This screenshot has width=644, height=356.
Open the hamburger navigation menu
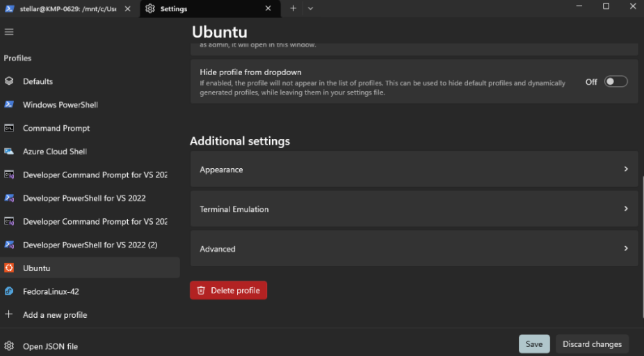coord(9,31)
